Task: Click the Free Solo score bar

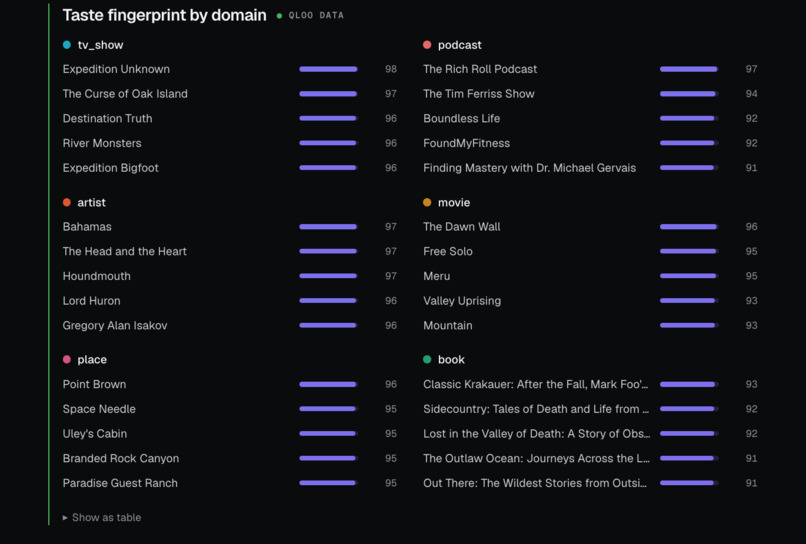Action: (x=689, y=251)
